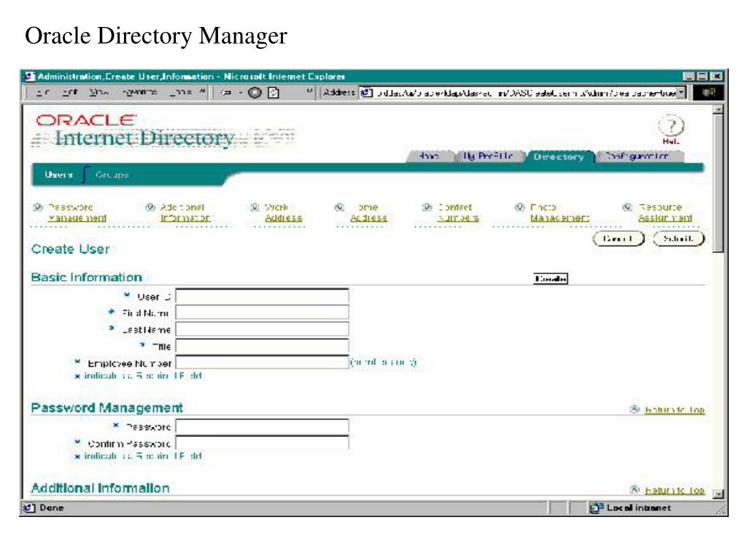Click the vertical scrollbar up arrow
The width and height of the screenshot is (747, 560).
(718, 109)
